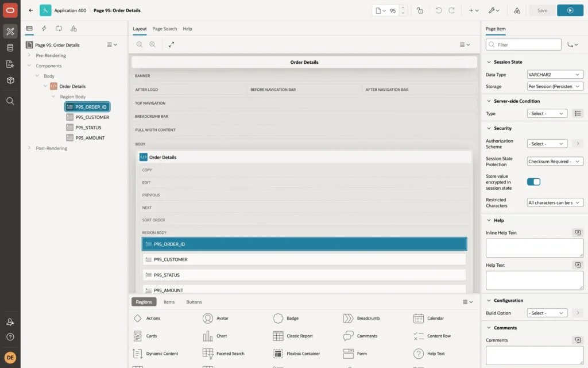Select the Classic Report region type

293,336
